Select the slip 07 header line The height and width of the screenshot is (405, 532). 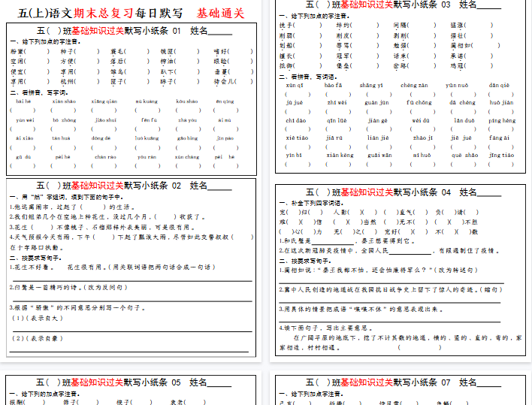[404, 382]
